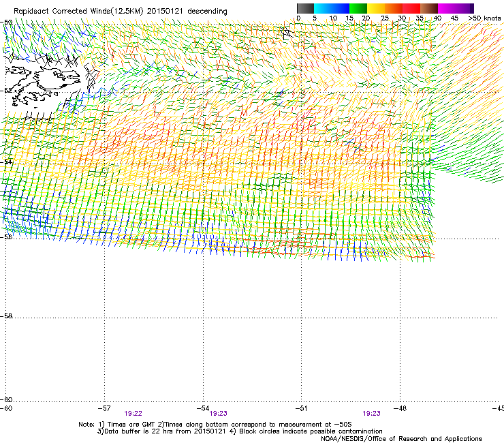Click the '-58' latitude axis label
504x443 pixels.
(x=6, y=316)
